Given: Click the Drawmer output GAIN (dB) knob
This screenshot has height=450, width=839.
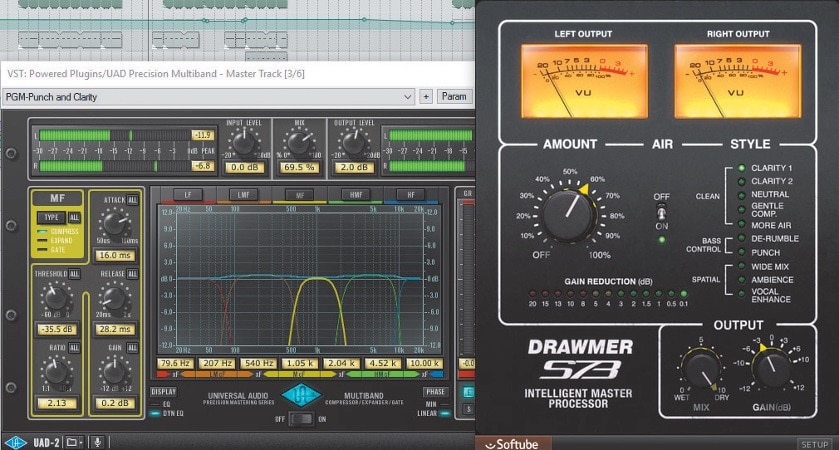Looking at the screenshot, I should (771, 369).
